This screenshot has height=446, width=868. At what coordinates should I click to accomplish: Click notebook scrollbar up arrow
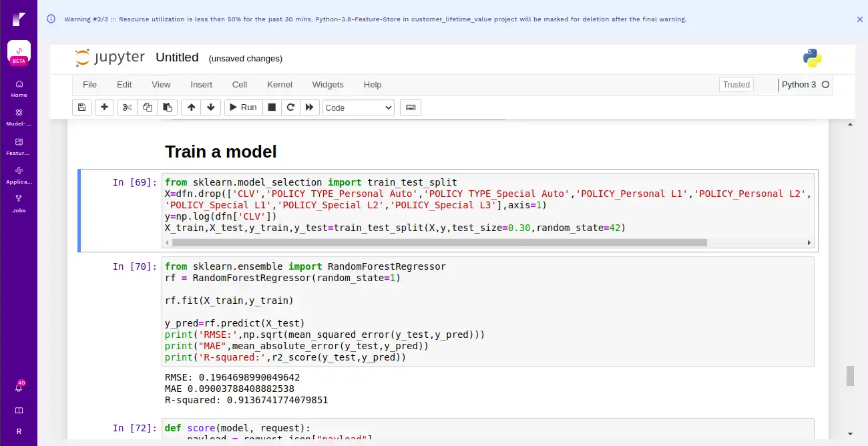click(850, 125)
